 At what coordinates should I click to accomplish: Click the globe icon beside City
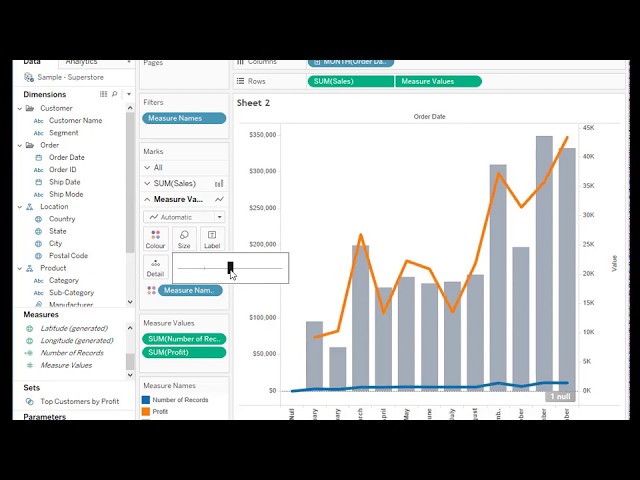39,244
